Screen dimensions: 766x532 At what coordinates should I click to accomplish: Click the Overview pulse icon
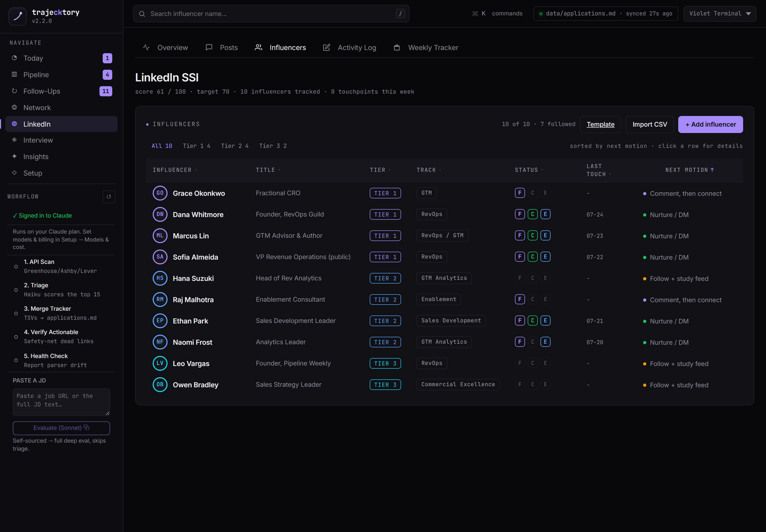(146, 48)
